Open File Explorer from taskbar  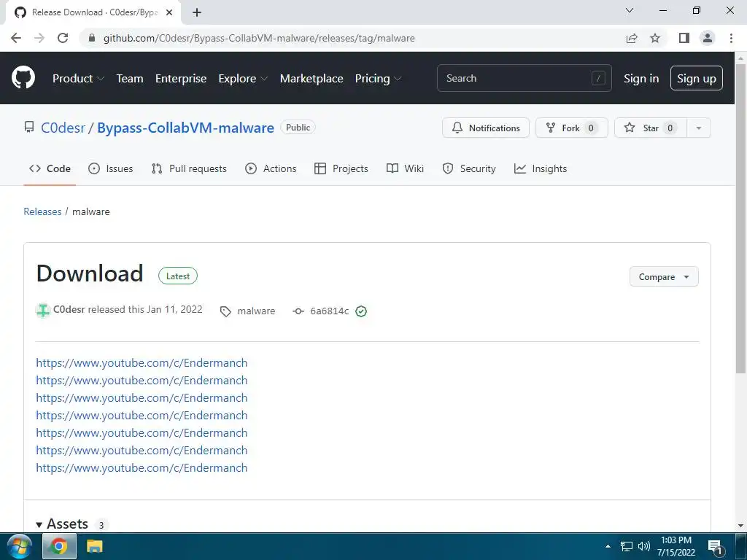tap(94, 546)
